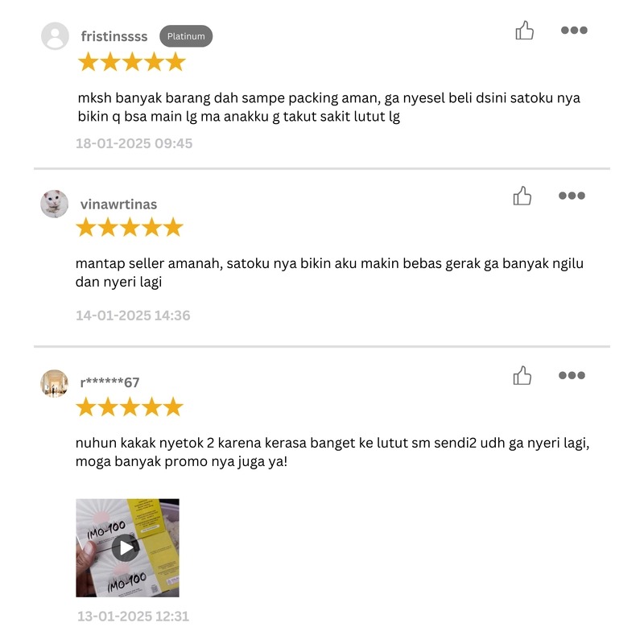Image resolution: width=644 pixels, height=644 pixels.
Task: Open three-dot menu on r******67 review
Action: tap(572, 375)
